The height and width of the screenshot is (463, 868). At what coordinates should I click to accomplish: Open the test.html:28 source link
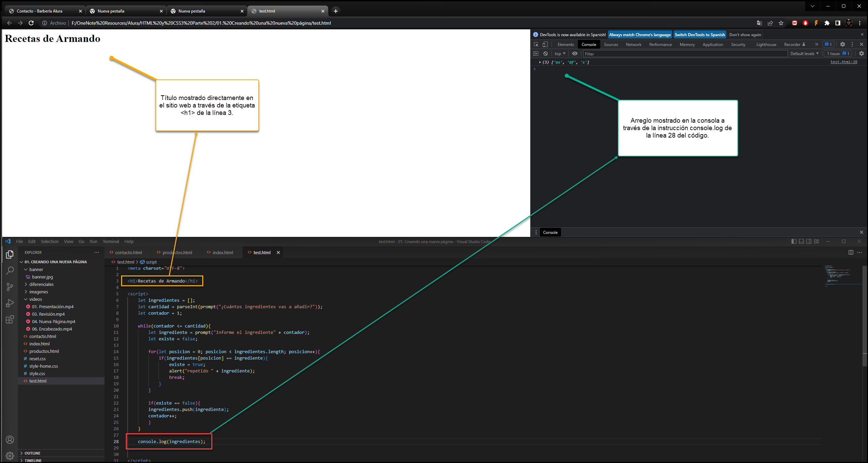click(844, 62)
